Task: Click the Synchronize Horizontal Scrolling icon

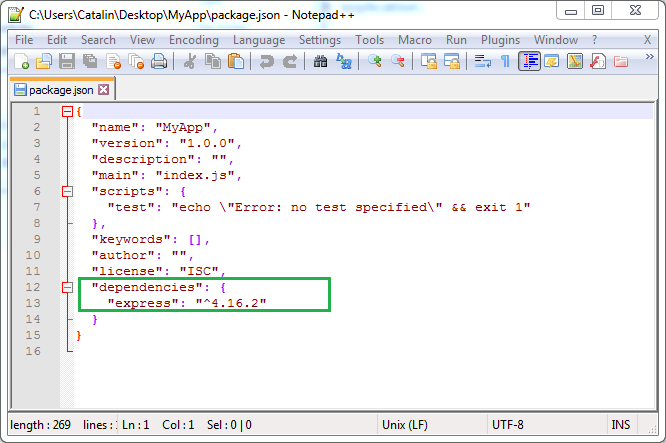Action: pos(452,61)
